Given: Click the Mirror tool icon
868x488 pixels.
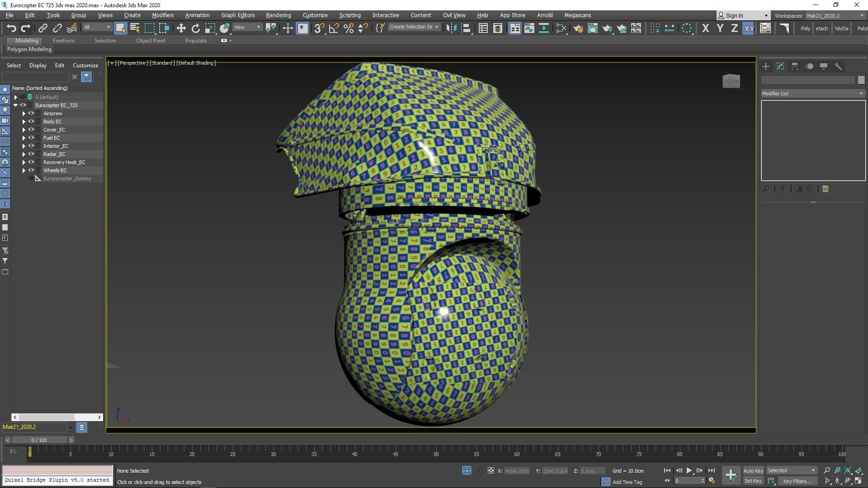Looking at the screenshot, I should click(x=451, y=28).
